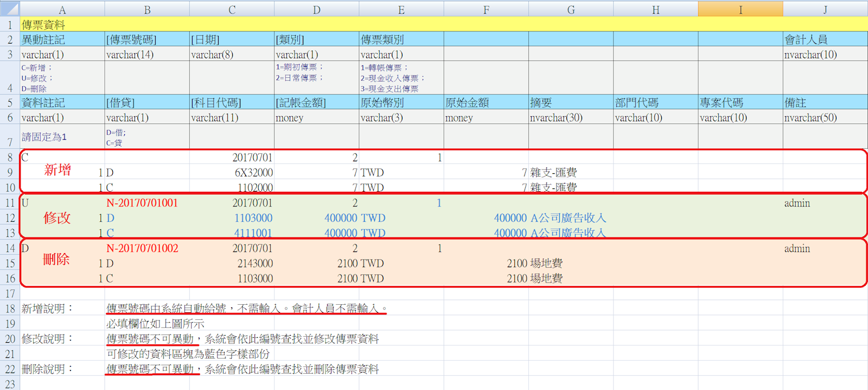The image size is (868, 390).
Task: Select row 23 header
Action: point(10,384)
